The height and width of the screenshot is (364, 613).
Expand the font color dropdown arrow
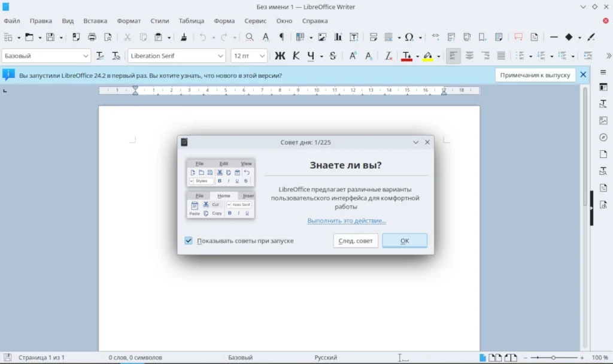point(417,56)
